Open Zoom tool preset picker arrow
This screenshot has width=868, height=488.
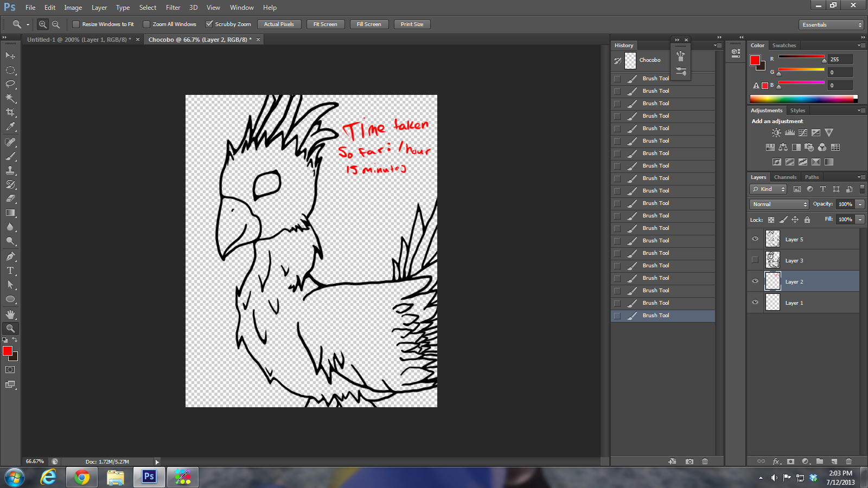click(x=28, y=24)
